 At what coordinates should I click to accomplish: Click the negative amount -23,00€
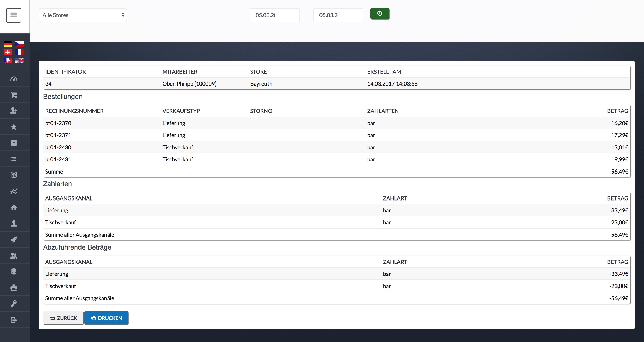[x=619, y=286]
